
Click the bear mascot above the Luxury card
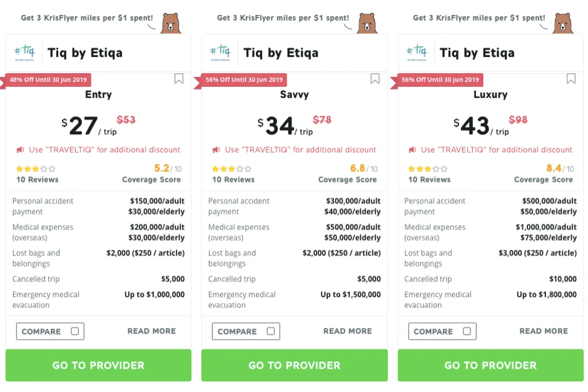click(563, 23)
